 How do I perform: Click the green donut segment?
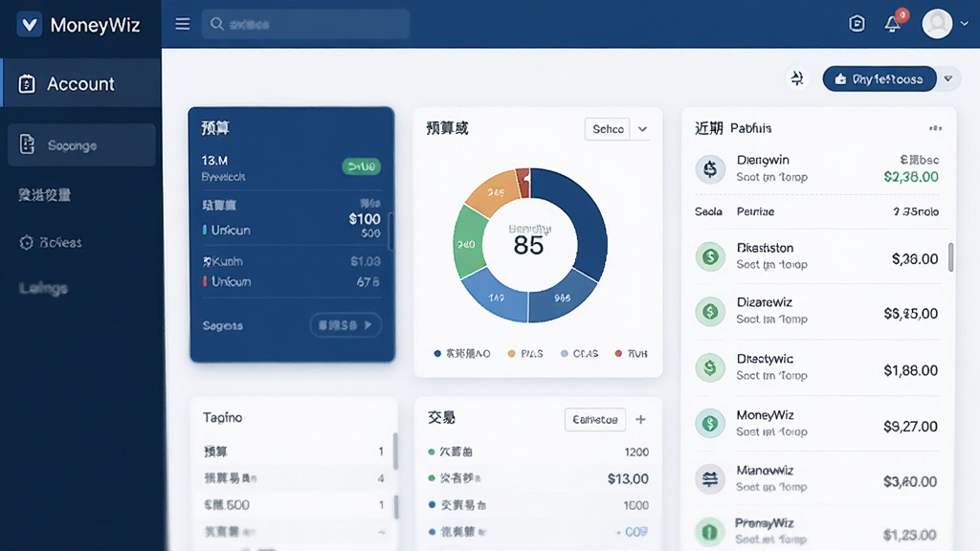pos(469,242)
